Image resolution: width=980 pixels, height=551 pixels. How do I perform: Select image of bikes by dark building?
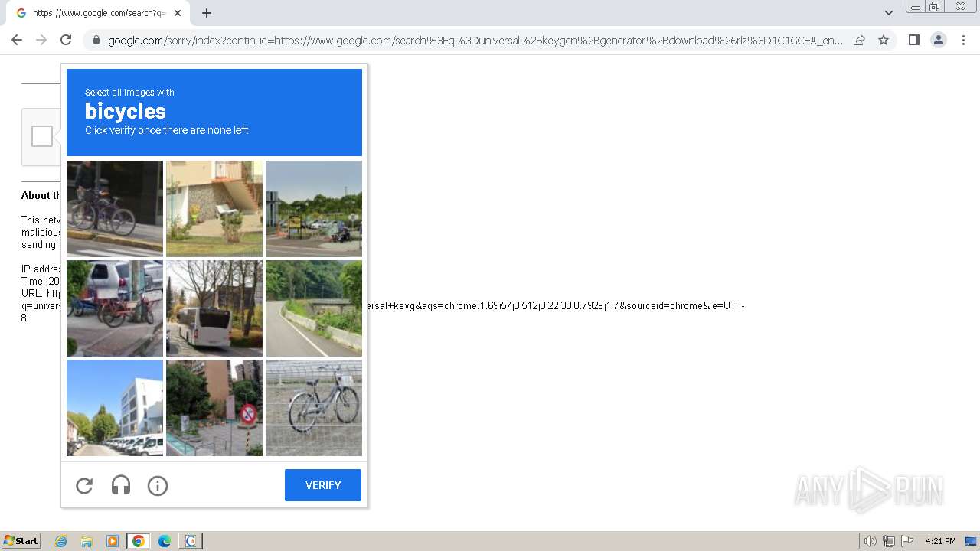click(x=115, y=209)
